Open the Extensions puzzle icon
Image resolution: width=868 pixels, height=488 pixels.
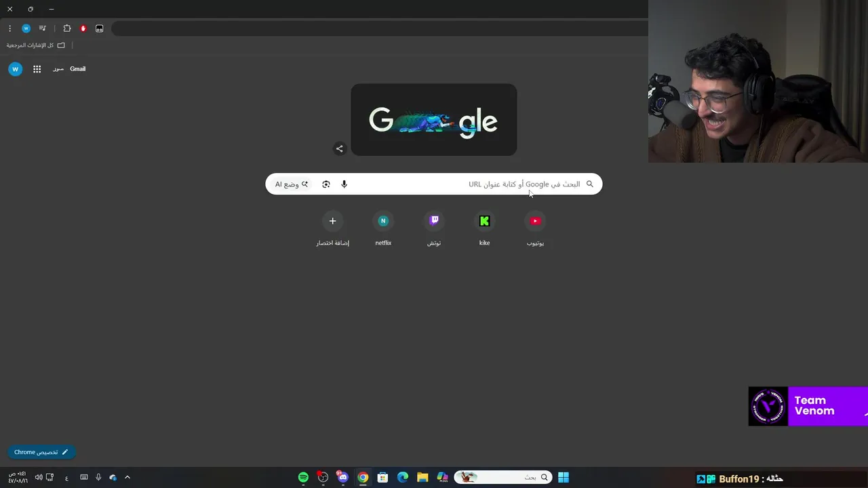pos(67,28)
